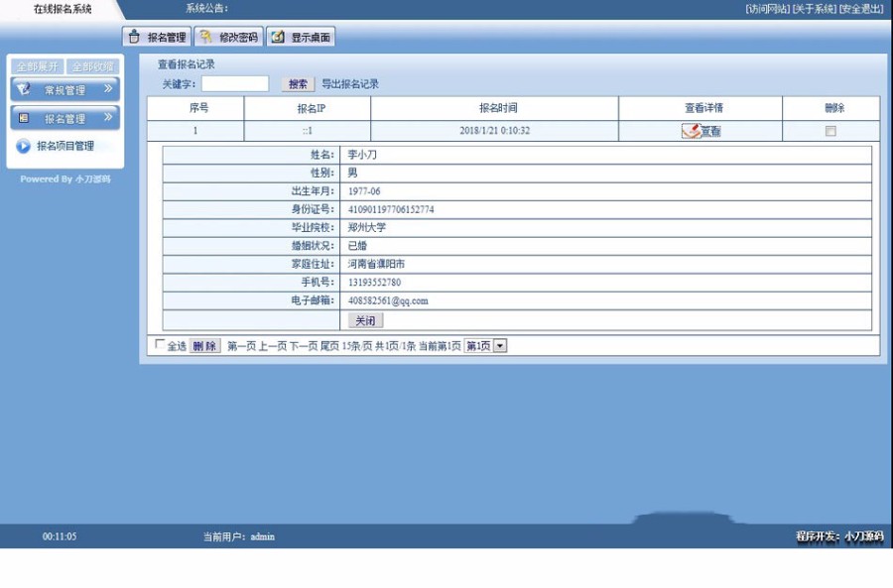
Task: Click the blue arrow icon beside 报名项目管理
Action: pyautogui.click(x=22, y=147)
